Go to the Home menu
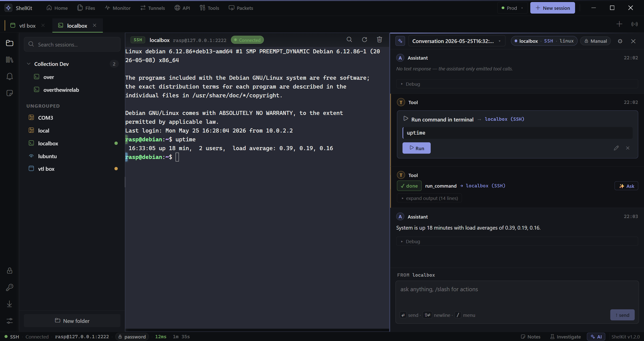The width and height of the screenshot is (644, 341). tap(57, 8)
